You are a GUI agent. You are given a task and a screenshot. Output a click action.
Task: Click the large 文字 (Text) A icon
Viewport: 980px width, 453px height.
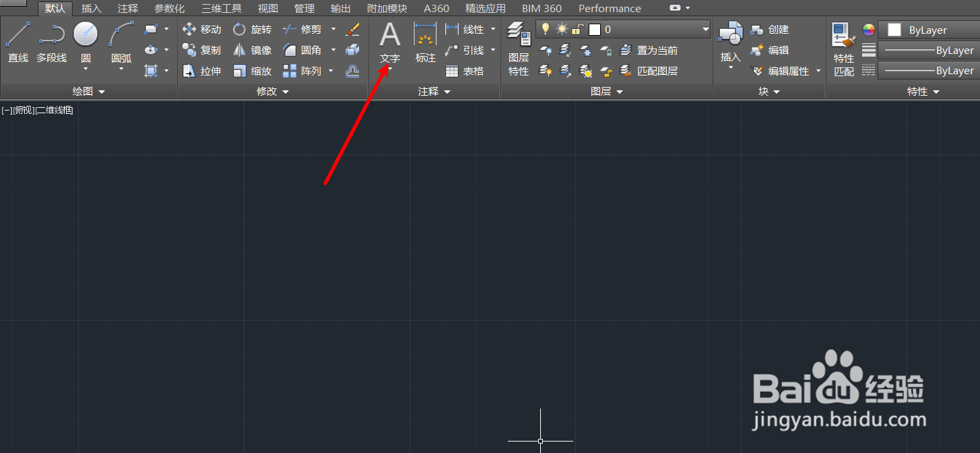390,34
